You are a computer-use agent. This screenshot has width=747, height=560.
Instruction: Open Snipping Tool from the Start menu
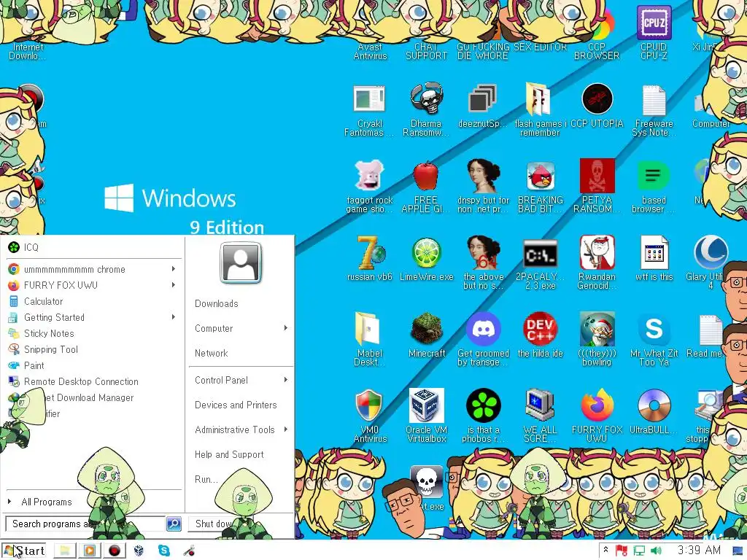94,349
